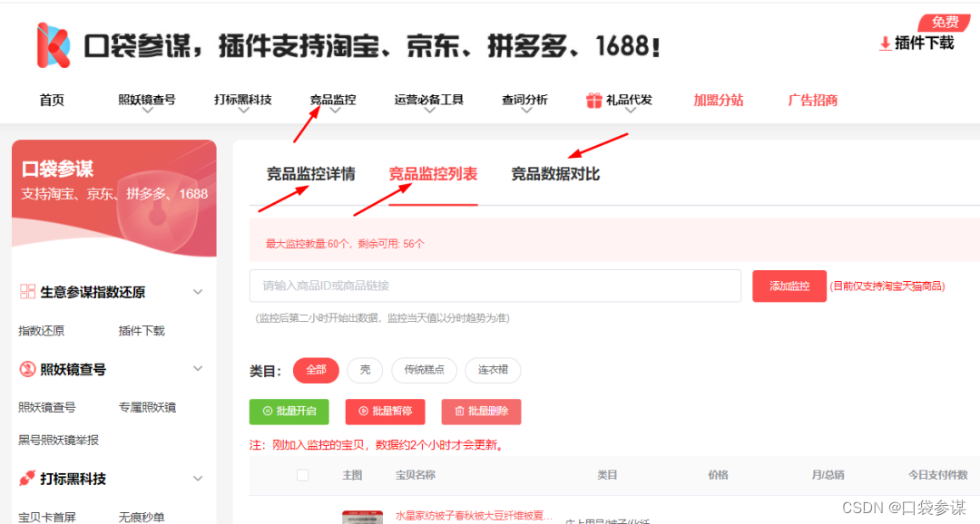Collapse the 打标黑科技 sidebar section chevron

[x=198, y=479]
